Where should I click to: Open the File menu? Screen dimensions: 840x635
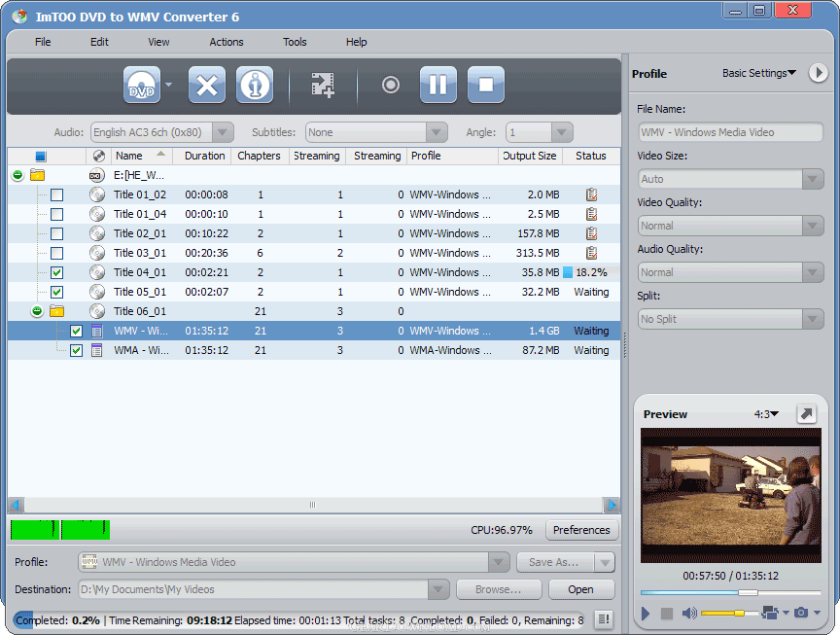pyautogui.click(x=43, y=42)
